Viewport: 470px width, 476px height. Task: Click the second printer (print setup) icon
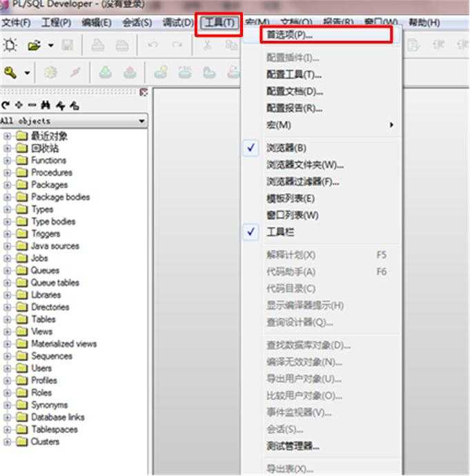point(122,46)
